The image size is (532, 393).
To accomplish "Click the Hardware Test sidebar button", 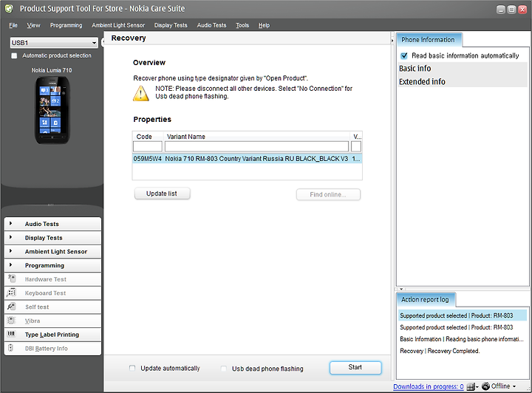I will [52, 279].
